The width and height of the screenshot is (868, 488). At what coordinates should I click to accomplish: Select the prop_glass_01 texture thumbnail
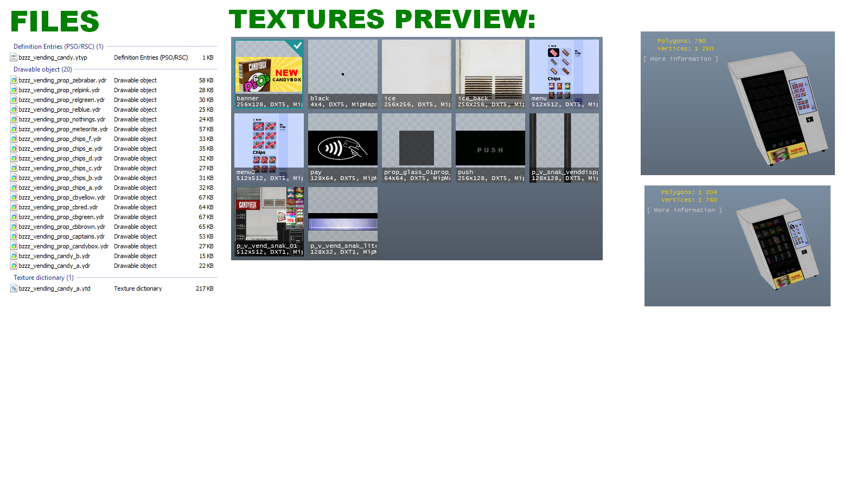click(x=417, y=148)
